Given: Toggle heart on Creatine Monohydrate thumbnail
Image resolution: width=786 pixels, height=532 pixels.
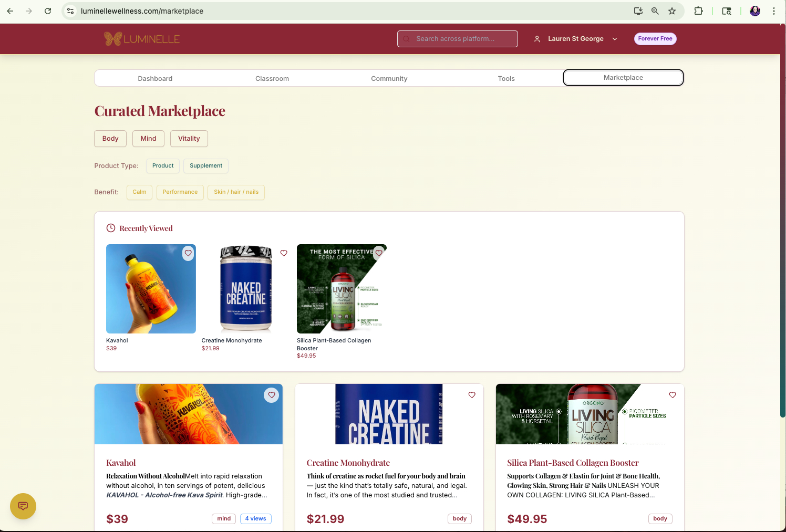Looking at the screenshot, I should pos(284,253).
